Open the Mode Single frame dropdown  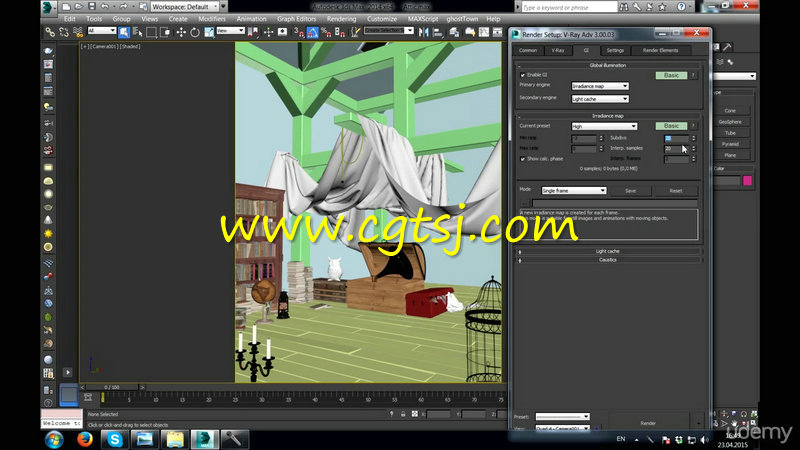click(573, 190)
